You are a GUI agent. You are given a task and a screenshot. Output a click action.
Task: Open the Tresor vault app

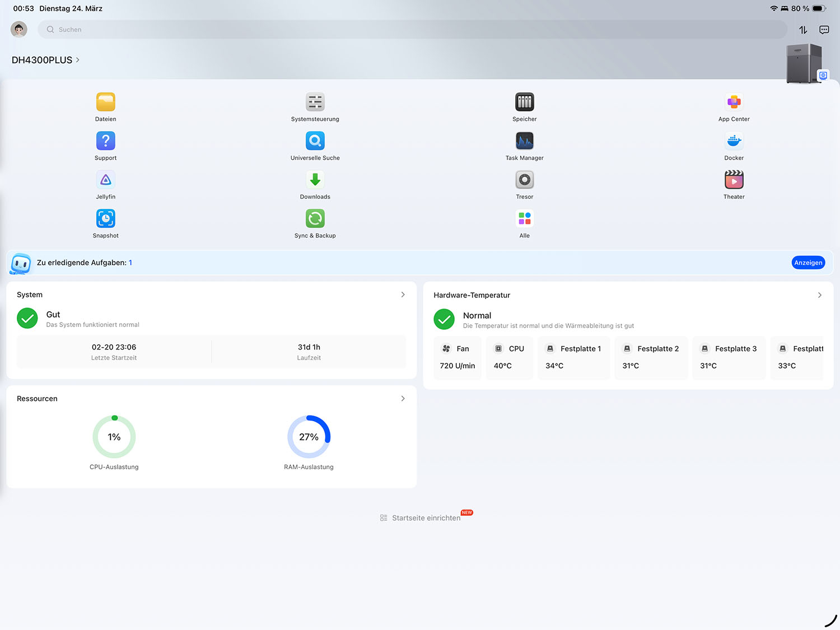[x=524, y=180]
